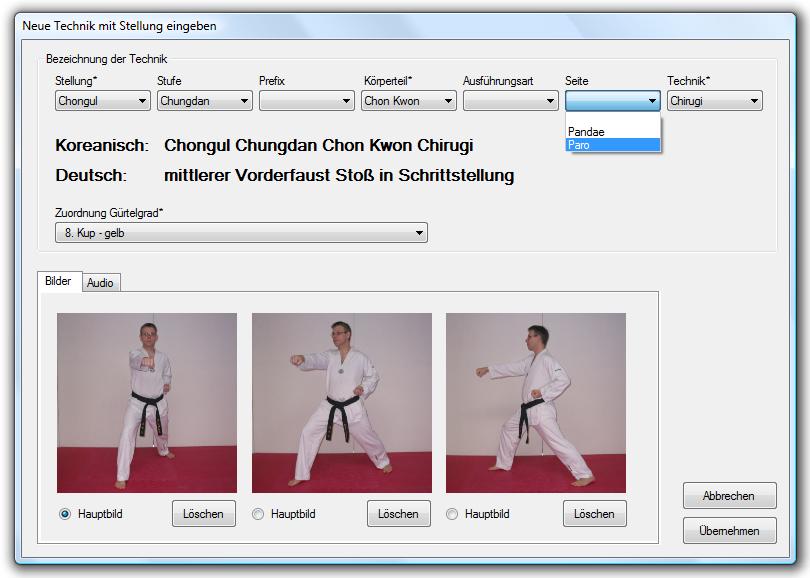Switch to the Bilder tab
The width and height of the screenshot is (810, 578).
click(58, 281)
